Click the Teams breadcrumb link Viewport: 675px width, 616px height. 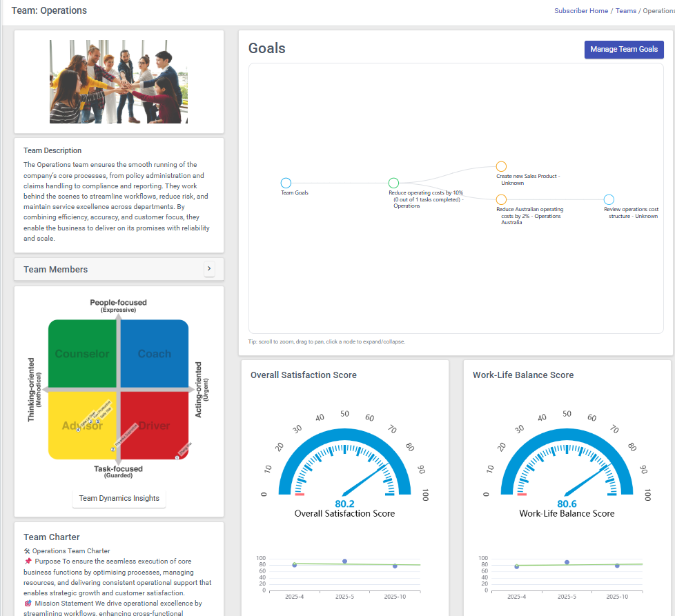[x=626, y=10]
